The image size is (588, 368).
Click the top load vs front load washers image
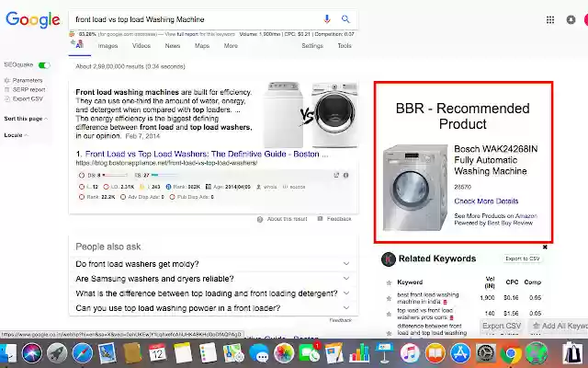[x=311, y=115]
